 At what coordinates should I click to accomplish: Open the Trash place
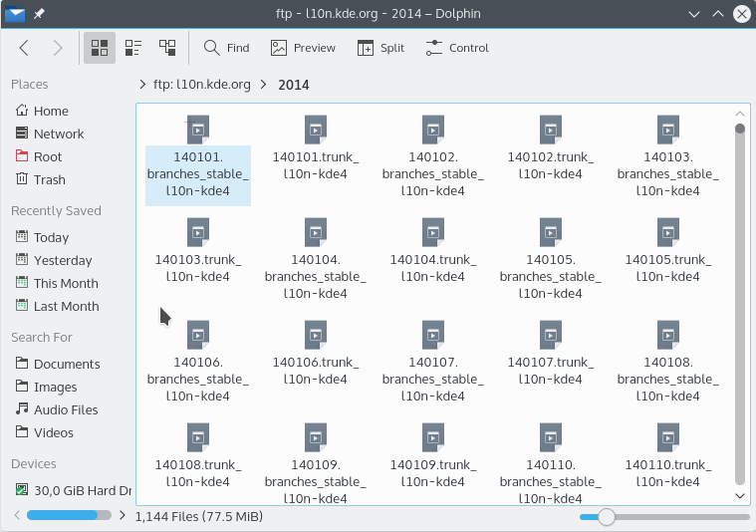tap(49, 179)
